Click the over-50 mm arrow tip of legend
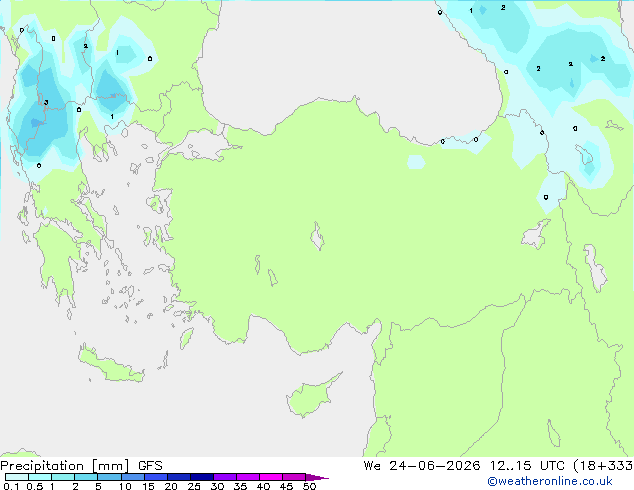Screen dimensions: 634x490 (317, 477)
